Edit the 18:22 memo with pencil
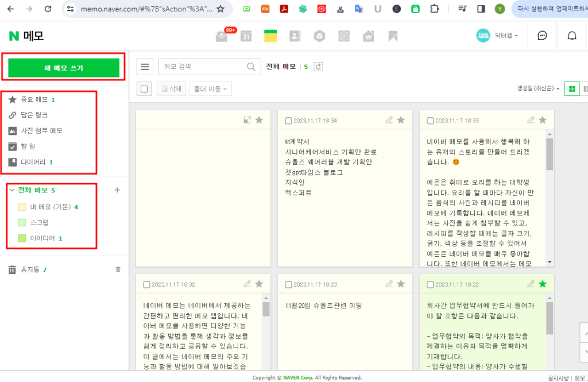Viewport: 588px width, 382px height. 531,284
